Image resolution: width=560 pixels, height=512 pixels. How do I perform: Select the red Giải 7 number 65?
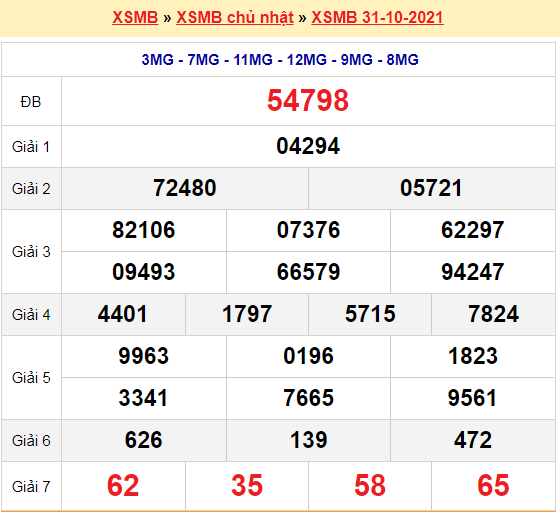click(x=493, y=486)
